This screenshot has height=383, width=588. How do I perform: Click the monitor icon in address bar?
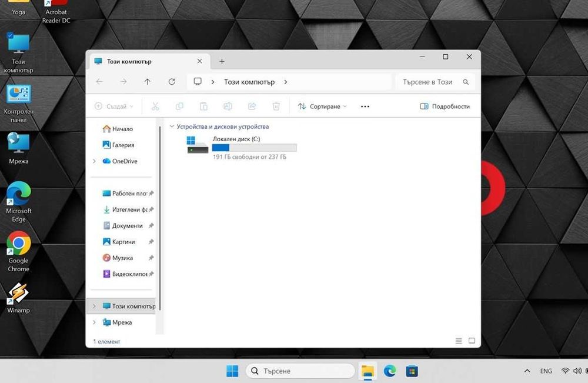[x=198, y=82]
